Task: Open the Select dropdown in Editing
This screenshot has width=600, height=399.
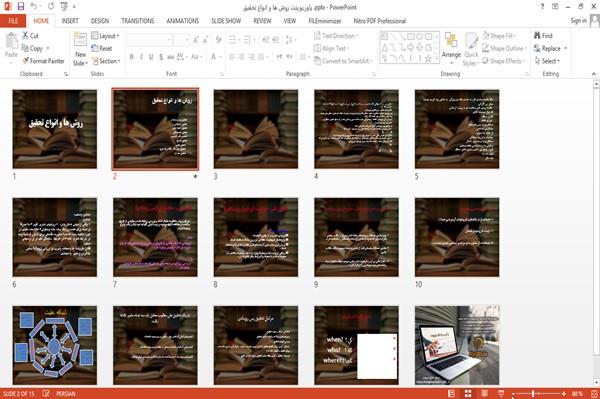Action: (547, 61)
